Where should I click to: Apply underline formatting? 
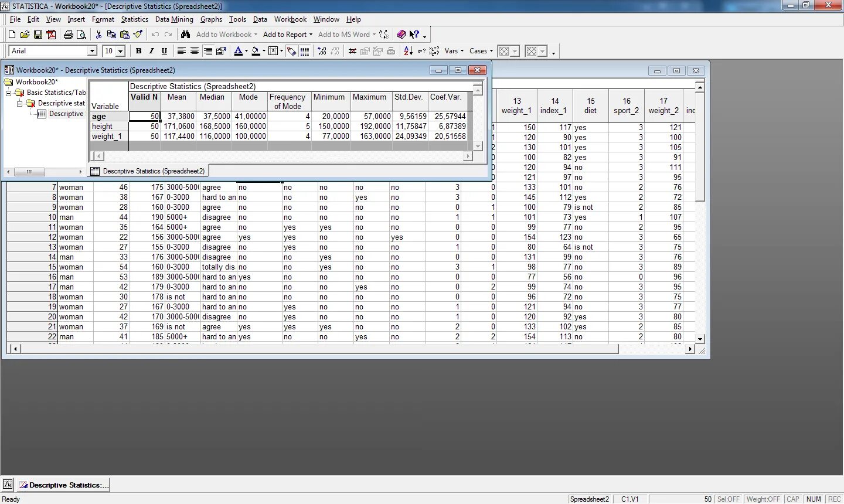(164, 51)
